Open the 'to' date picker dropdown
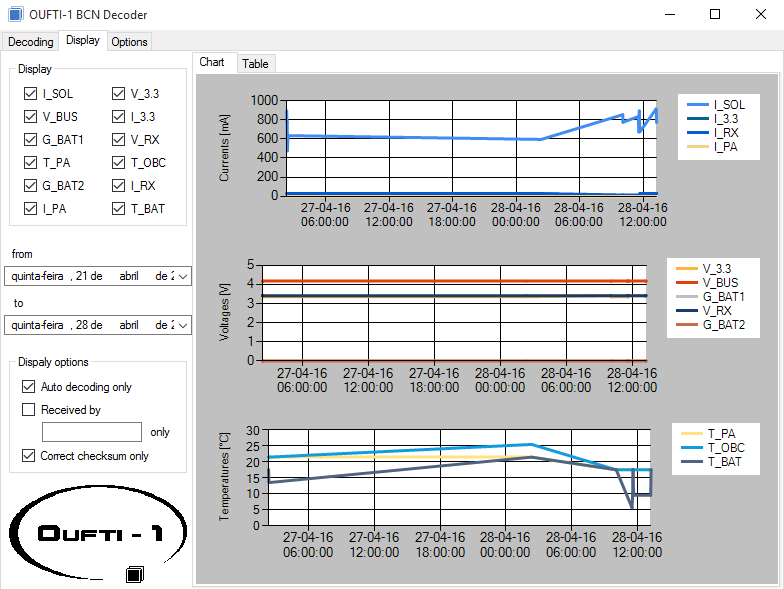Viewport: 784px width, 589px height. tap(182, 325)
